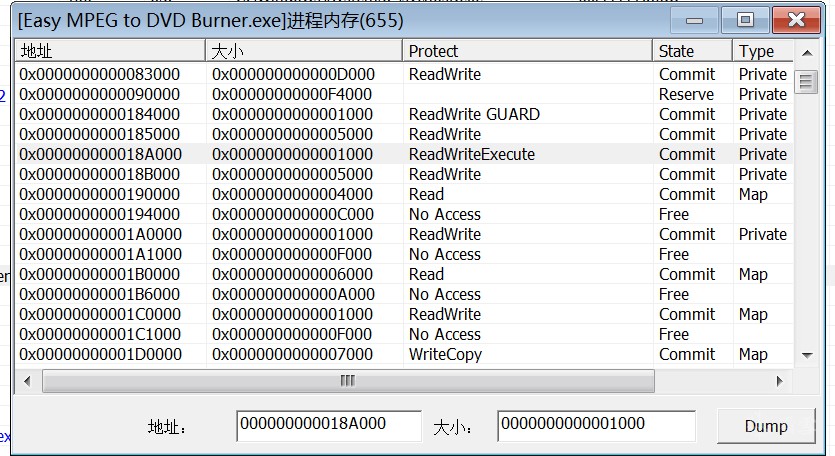
Task: Click the vertical scrollbar down arrow
Action: point(807,355)
